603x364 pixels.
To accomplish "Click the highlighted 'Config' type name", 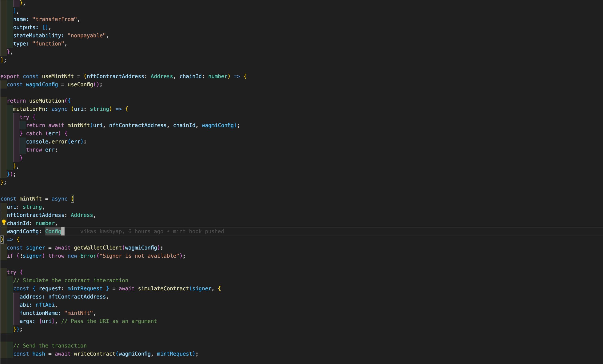I will click(x=53, y=231).
